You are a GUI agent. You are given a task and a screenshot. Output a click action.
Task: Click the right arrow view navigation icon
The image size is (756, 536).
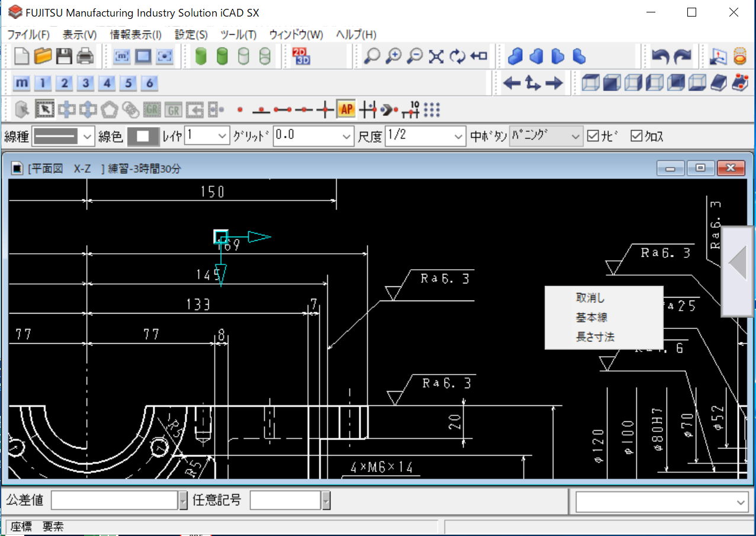pos(554,83)
